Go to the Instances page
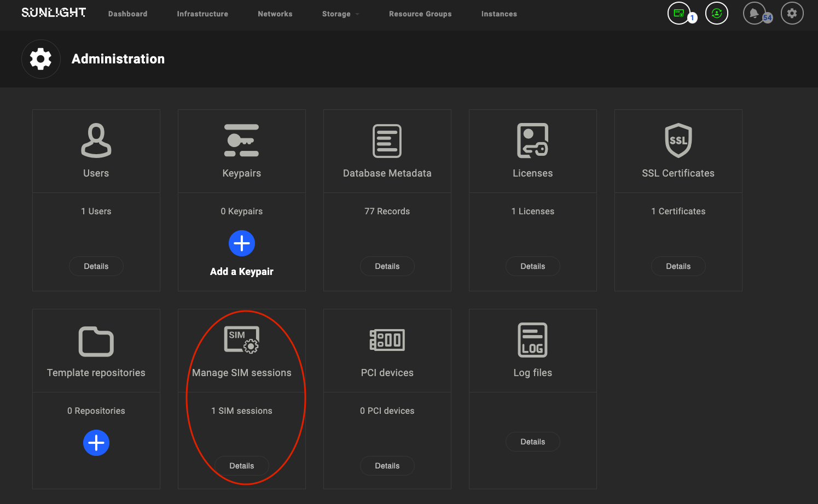The height and width of the screenshot is (504, 818). pos(499,14)
